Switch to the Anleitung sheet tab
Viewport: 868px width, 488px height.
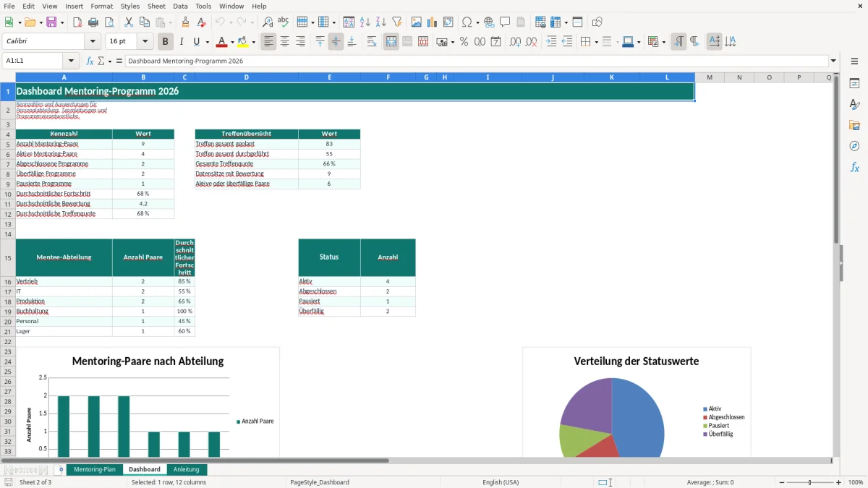[187, 469]
